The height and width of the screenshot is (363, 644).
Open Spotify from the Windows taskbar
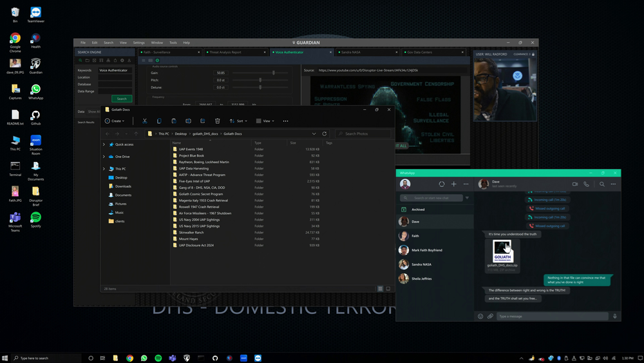[158, 358]
